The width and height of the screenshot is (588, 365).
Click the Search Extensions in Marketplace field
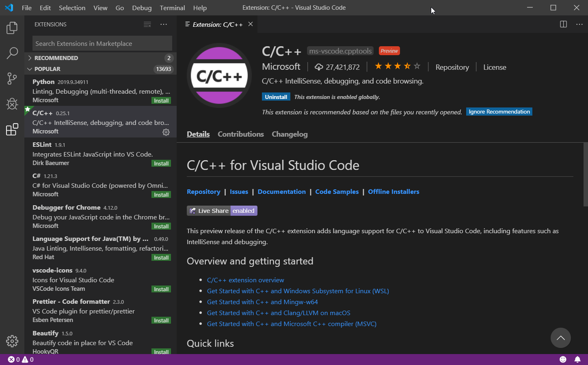pyautogui.click(x=102, y=43)
